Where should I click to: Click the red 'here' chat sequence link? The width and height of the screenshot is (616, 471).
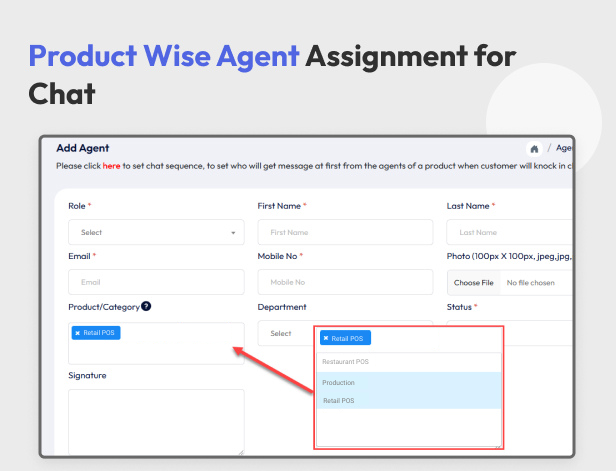(111, 166)
